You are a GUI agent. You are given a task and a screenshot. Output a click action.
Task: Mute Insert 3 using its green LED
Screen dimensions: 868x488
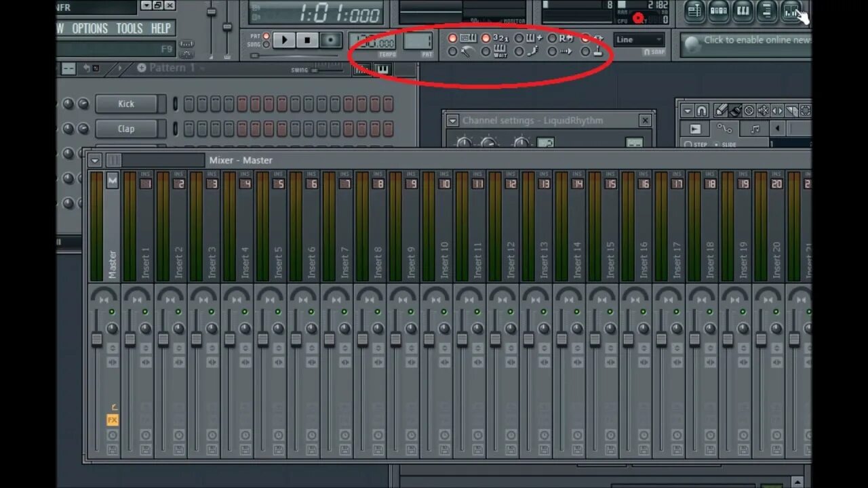coord(212,312)
